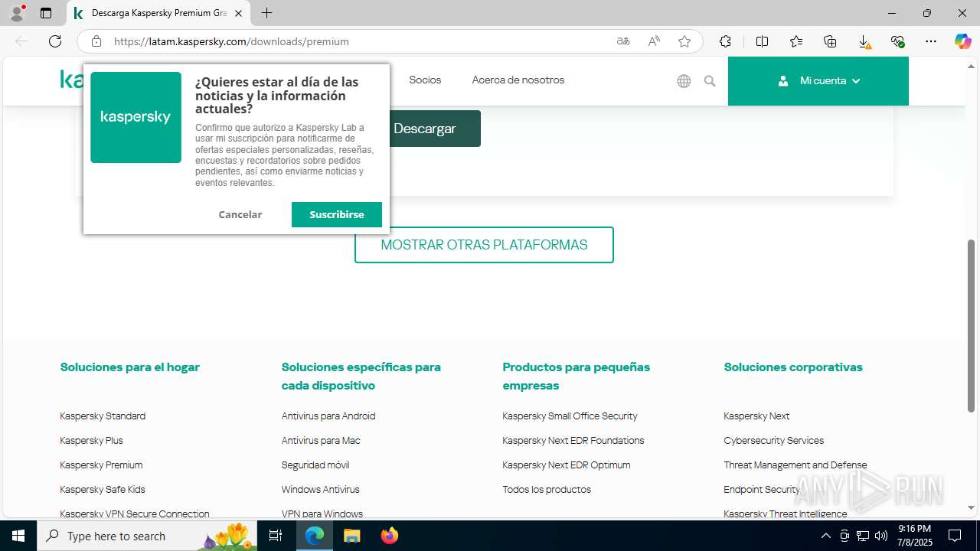Open the browser profile icon

pos(17,13)
